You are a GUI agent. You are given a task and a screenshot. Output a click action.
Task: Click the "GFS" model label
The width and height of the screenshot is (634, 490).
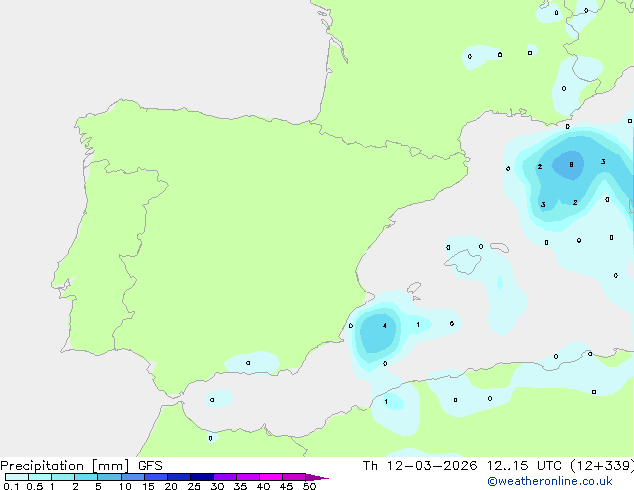(150, 466)
